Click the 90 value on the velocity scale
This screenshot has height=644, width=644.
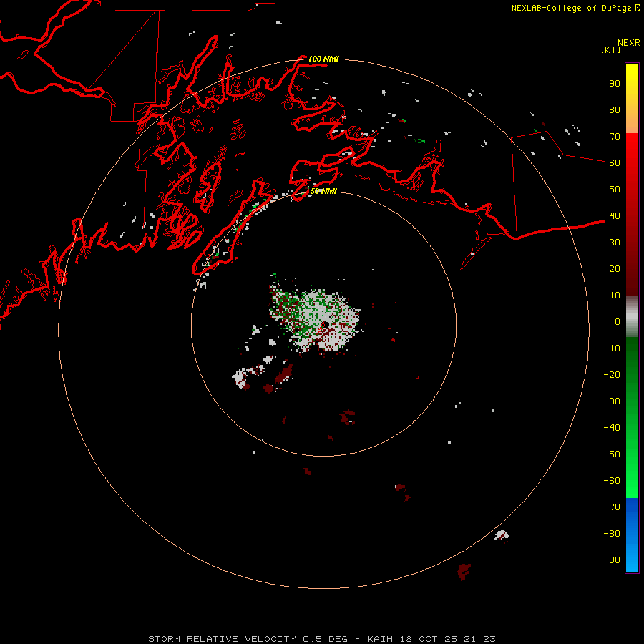pyautogui.click(x=615, y=84)
